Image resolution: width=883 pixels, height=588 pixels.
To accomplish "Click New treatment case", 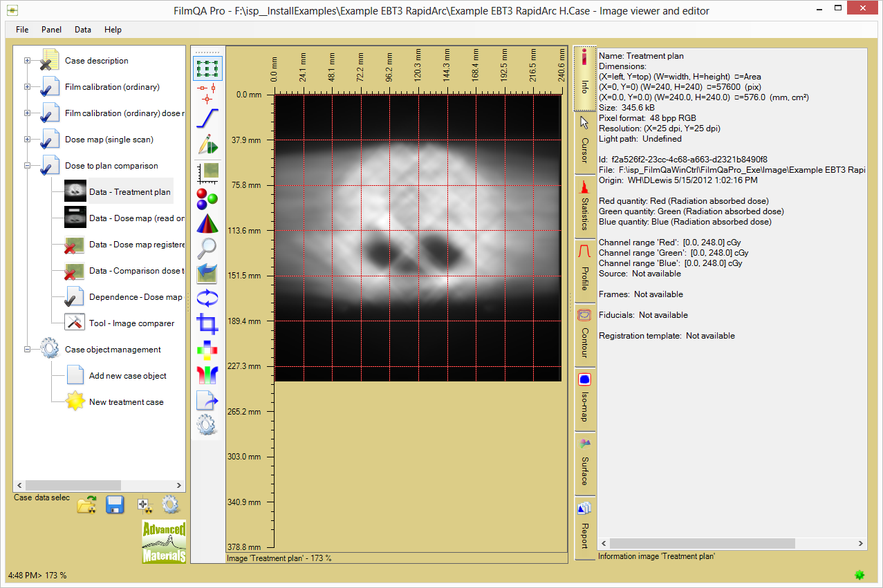I will (x=126, y=402).
